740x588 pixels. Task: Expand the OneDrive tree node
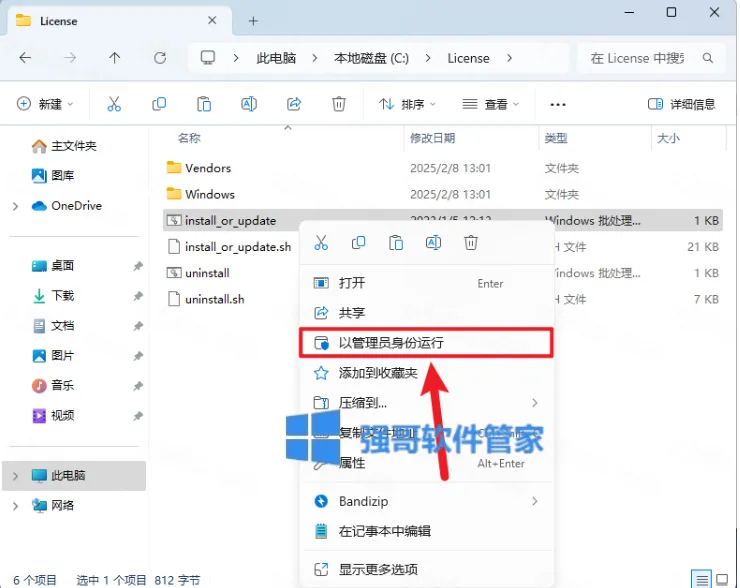(16, 206)
